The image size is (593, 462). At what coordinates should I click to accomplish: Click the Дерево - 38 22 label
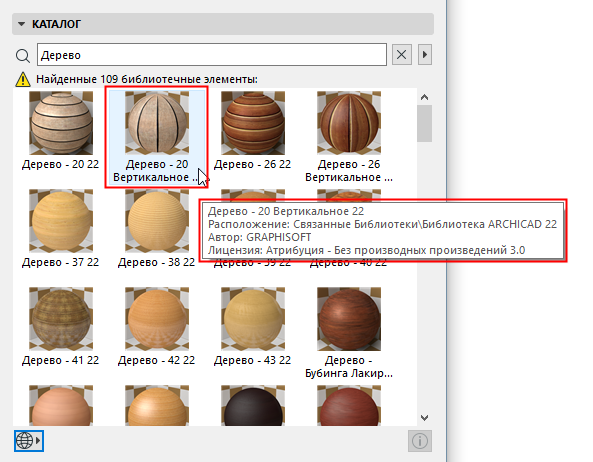pyautogui.click(x=157, y=262)
